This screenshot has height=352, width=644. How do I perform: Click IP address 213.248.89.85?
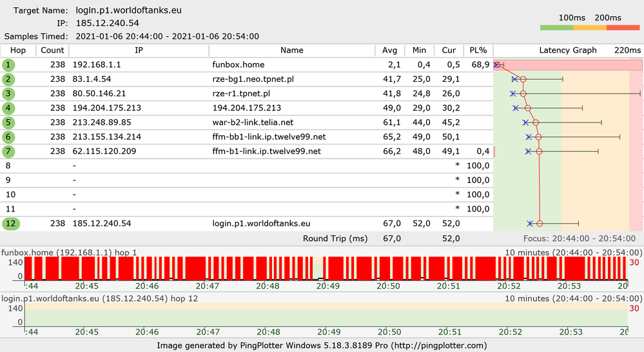coord(102,122)
